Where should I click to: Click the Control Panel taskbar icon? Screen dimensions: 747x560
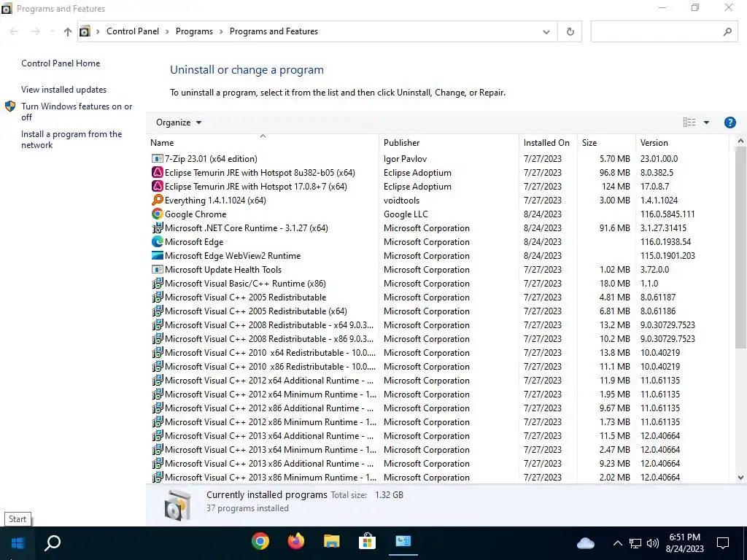[403, 541]
